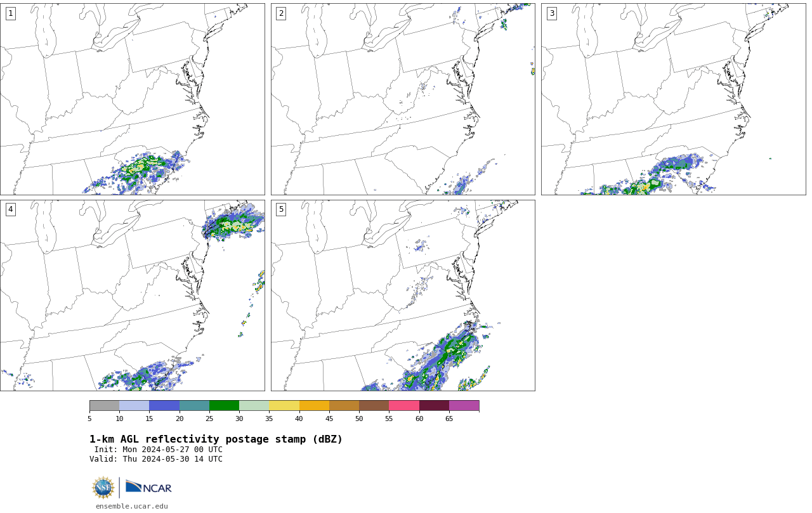This screenshot has height=513, width=812.
Task: Click the panel number 3 label box
Action: [x=551, y=13]
